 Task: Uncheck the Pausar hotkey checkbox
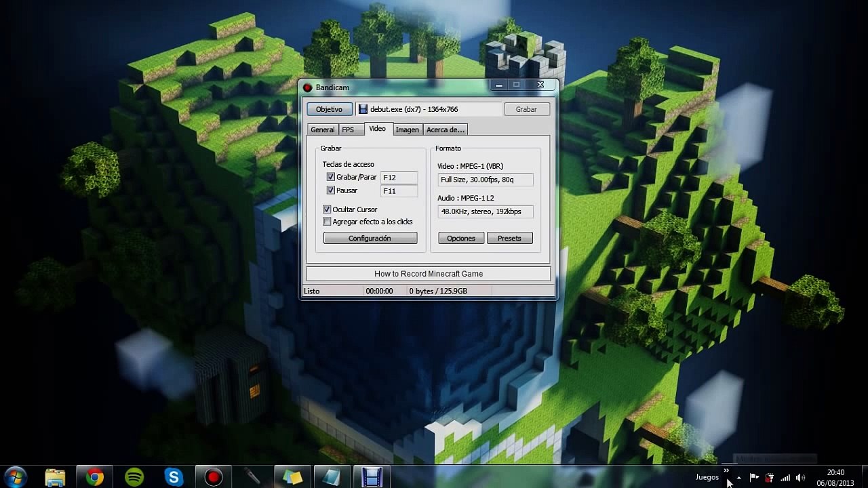331,190
